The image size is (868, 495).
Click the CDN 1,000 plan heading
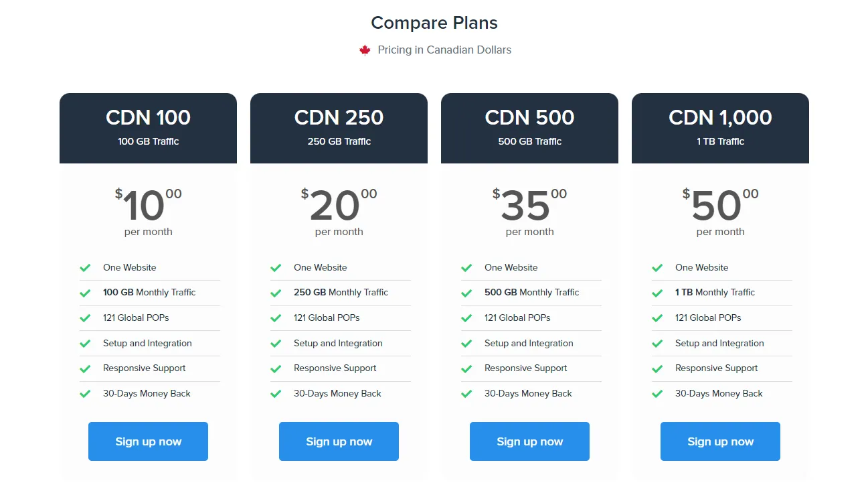click(x=720, y=118)
